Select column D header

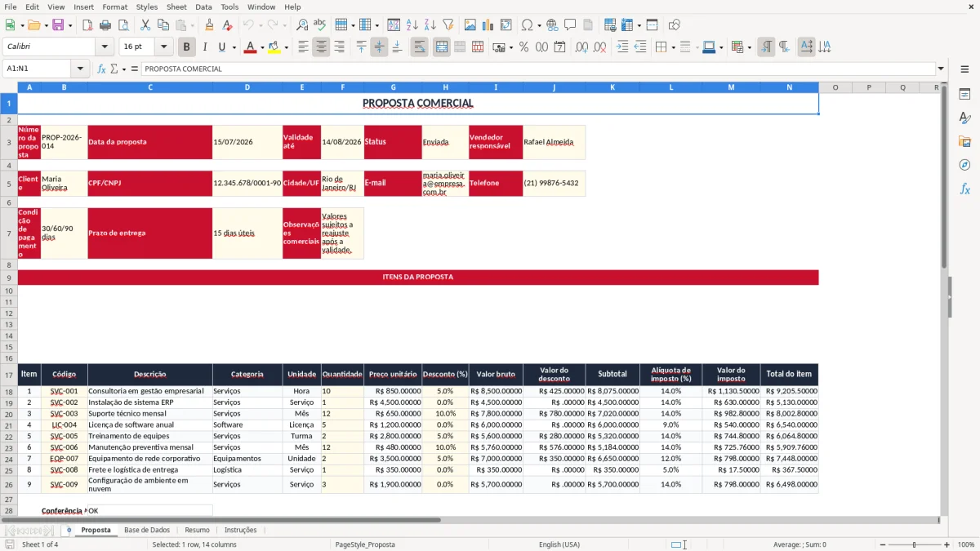pyautogui.click(x=247, y=87)
